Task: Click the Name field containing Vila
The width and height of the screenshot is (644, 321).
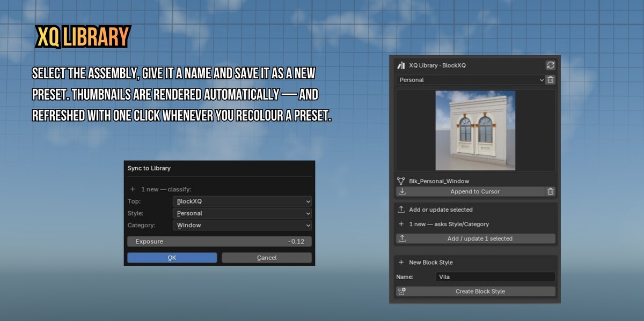Action: [495, 277]
